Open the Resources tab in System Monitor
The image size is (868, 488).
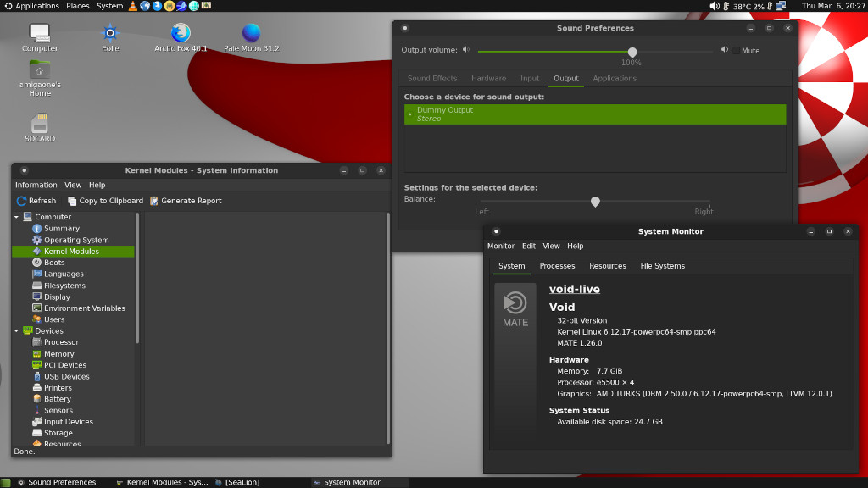point(607,266)
